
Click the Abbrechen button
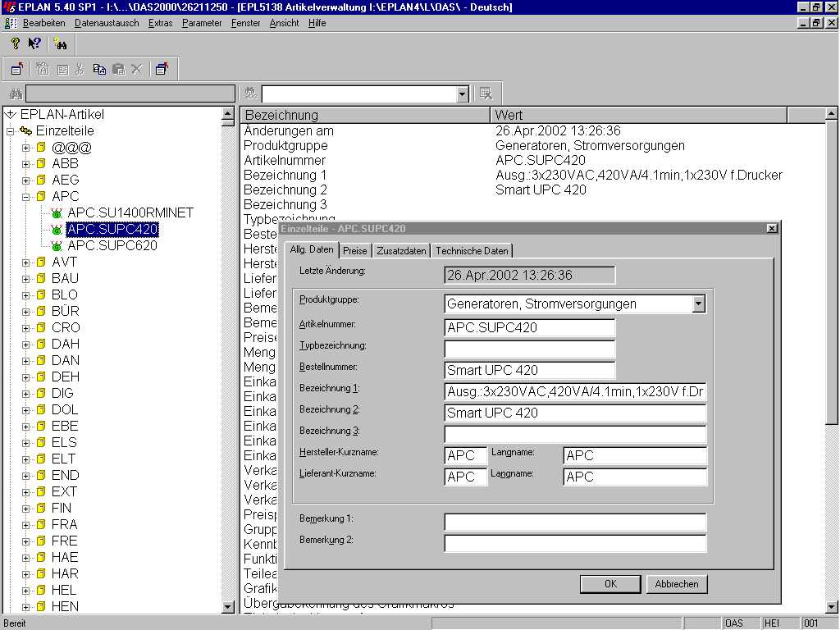(x=677, y=584)
